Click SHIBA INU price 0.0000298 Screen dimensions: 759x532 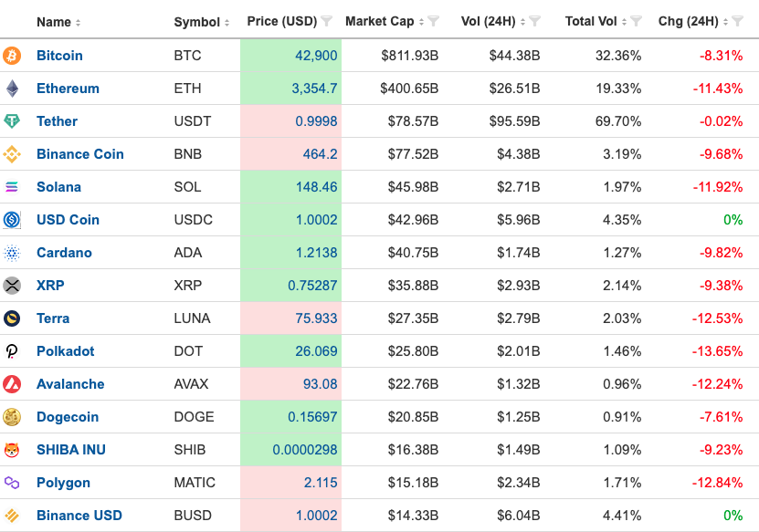(305, 450)
